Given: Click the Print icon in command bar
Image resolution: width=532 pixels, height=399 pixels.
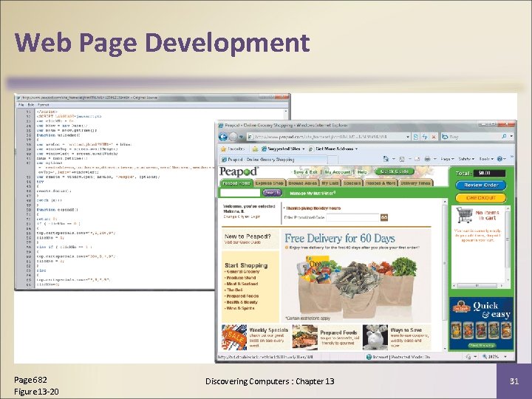Looking at the screenshot, I should [428, 159].
